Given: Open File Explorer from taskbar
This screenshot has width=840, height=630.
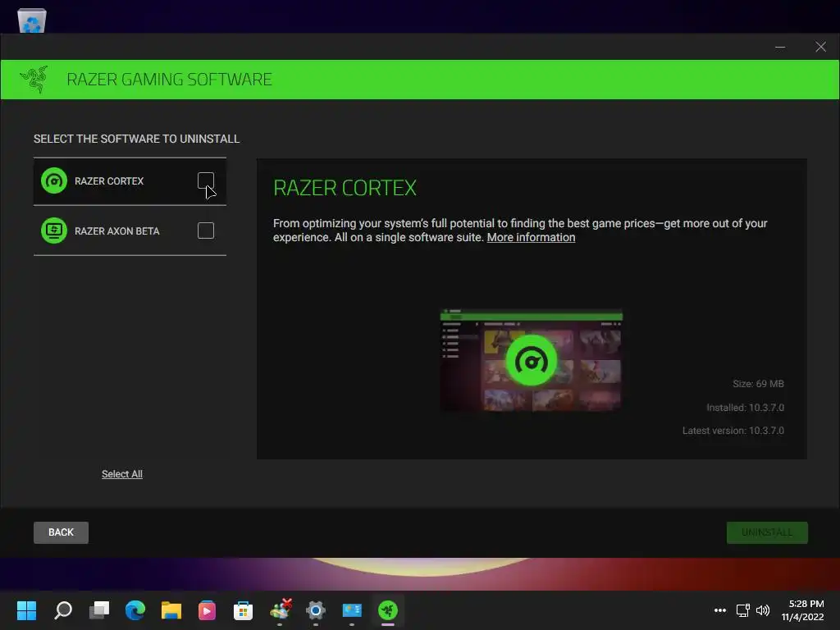Looking at the screenshot, I should tap(171, 610).
